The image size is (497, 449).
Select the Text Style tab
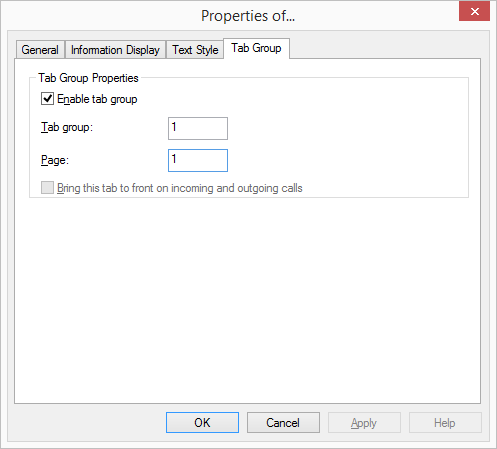[x=195, y=50]
